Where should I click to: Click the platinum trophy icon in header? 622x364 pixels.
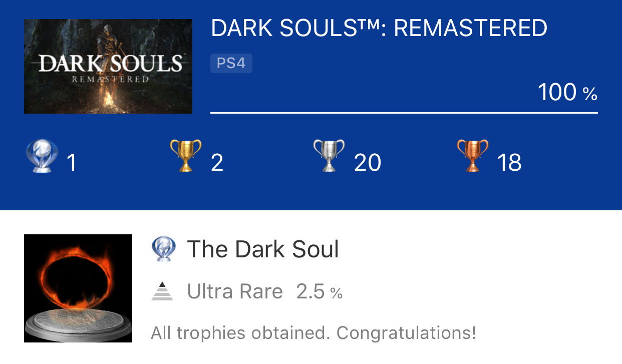(x=41, y=156)
